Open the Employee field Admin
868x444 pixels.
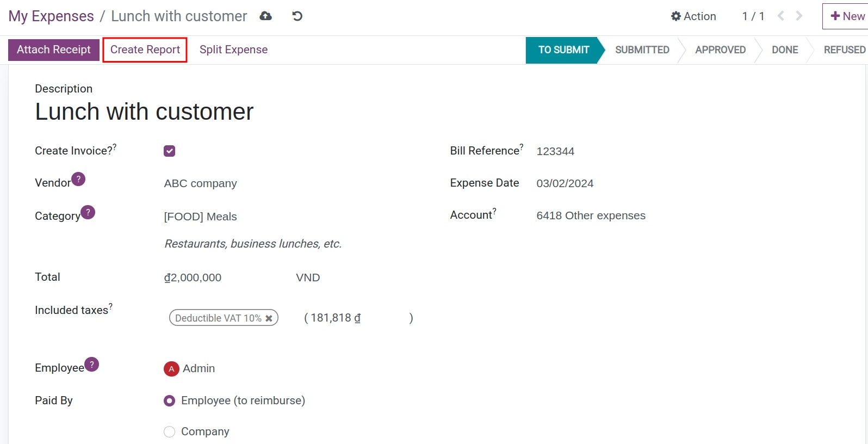tap(199, 368)
